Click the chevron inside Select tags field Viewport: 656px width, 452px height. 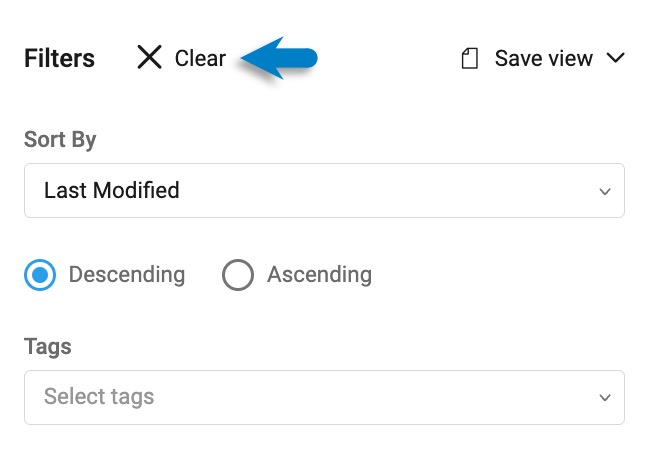[x=605, y=398]
